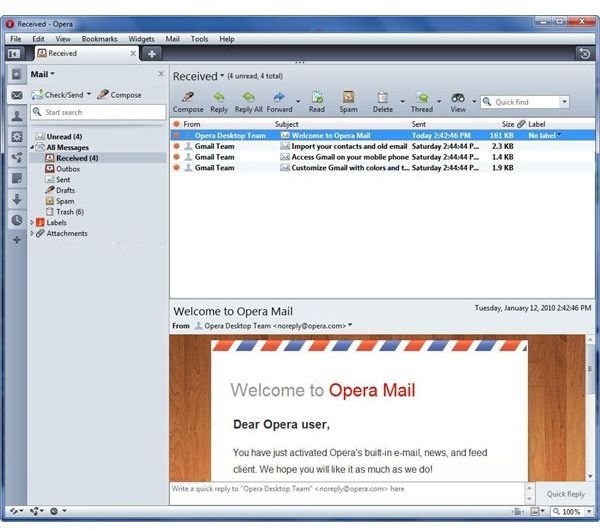Screen dimensions: 600x530
Task: Click the show images icon in the status bar
Action: pyautogui.click(x=535, y=512)
